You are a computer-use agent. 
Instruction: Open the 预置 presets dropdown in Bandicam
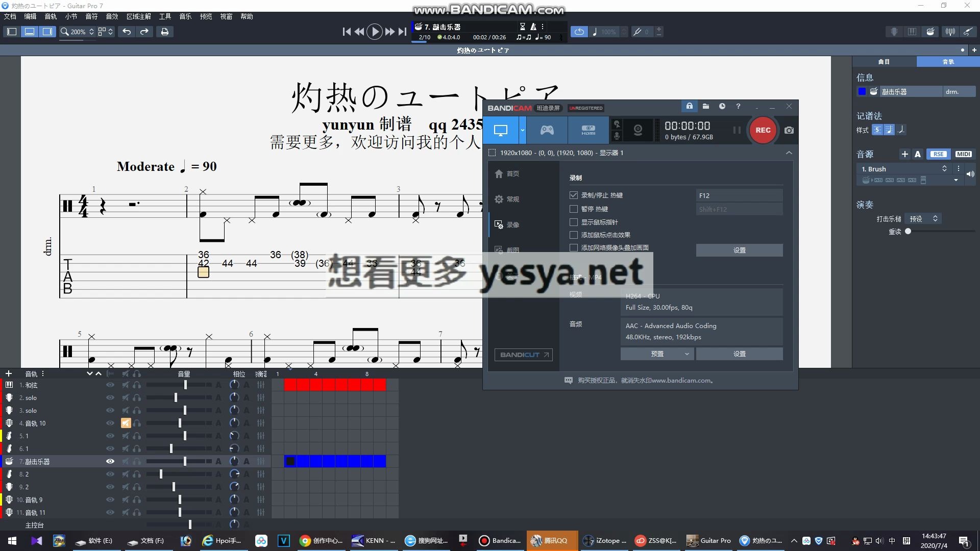(x=657, y=354)
